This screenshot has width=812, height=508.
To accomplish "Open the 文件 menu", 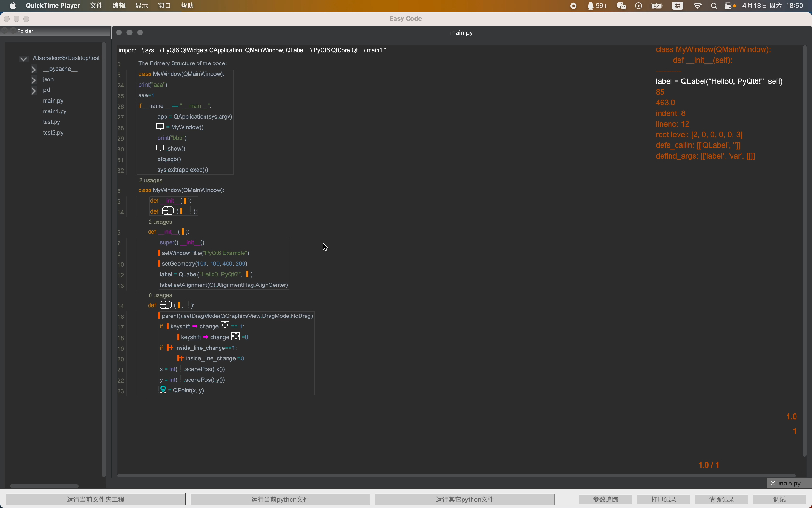I will coord(96,6).
